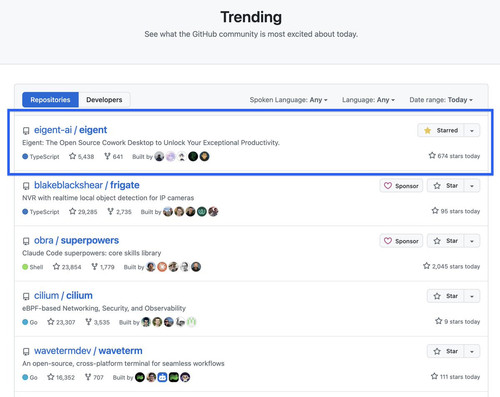
Task: View frigate stargazers count 29,285
Action: [83, 212]
